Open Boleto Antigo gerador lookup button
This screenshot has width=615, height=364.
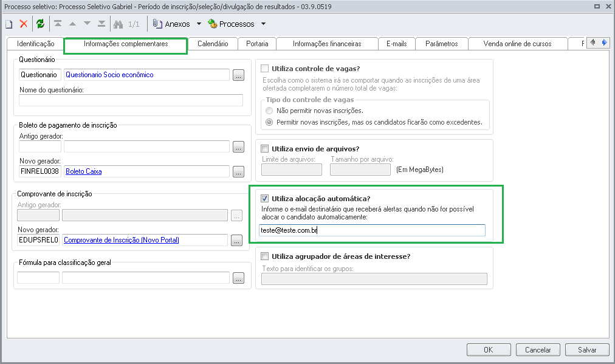[x=238, y=146]
